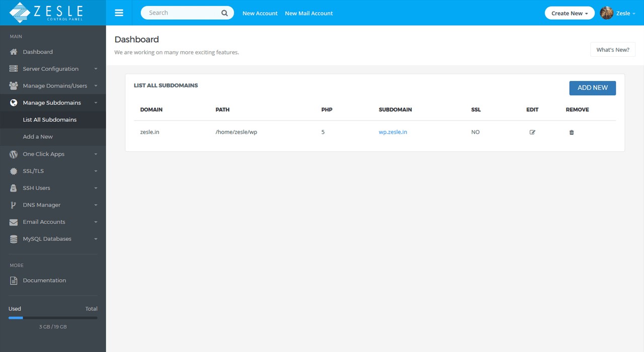Select List All Subdomains in the sidebar

pos(49,120)
